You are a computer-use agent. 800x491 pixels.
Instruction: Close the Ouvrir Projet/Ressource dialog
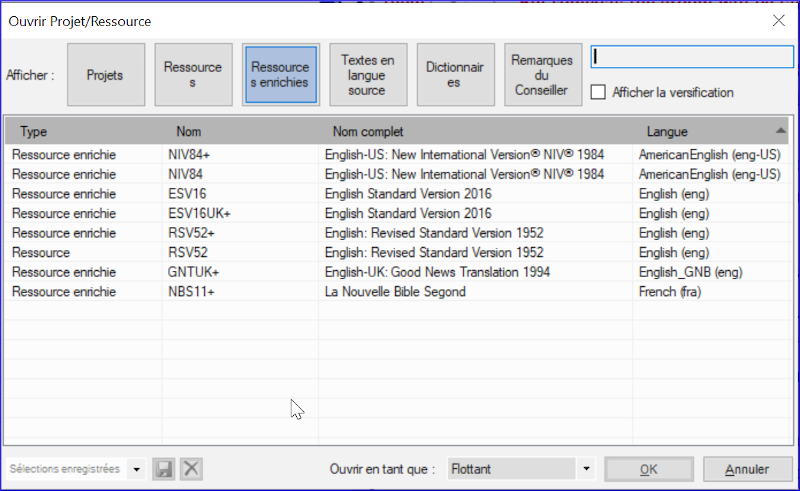[x=779, y=20]
